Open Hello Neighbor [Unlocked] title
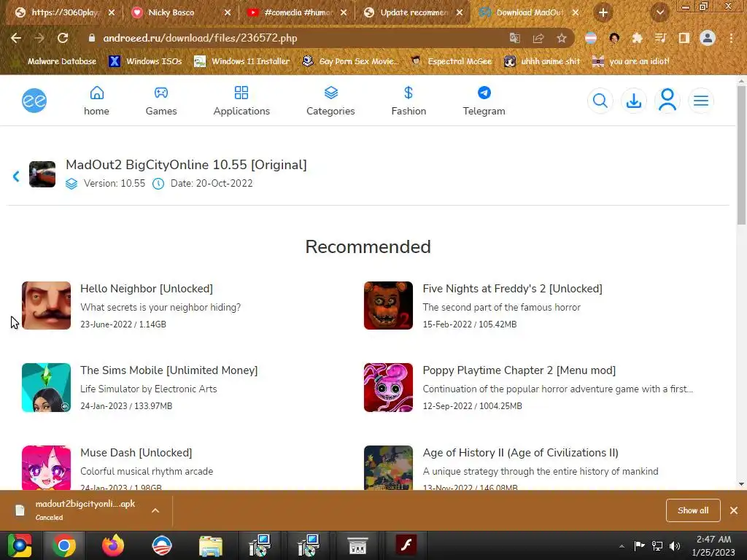747x560 pixels. tap(147, 289)
